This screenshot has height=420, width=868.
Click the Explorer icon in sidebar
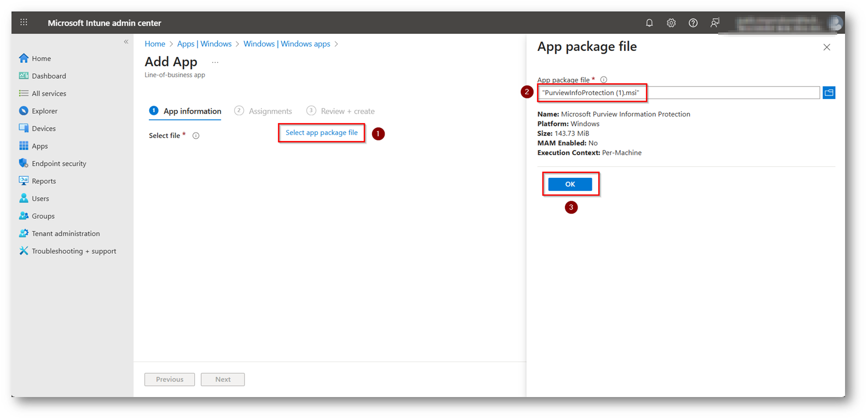pos(24,110)
